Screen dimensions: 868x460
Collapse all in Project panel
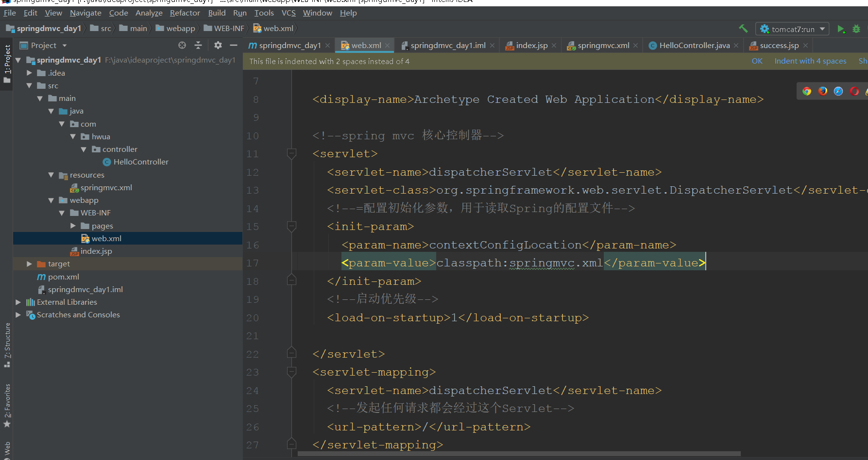[x=198, y=45]
